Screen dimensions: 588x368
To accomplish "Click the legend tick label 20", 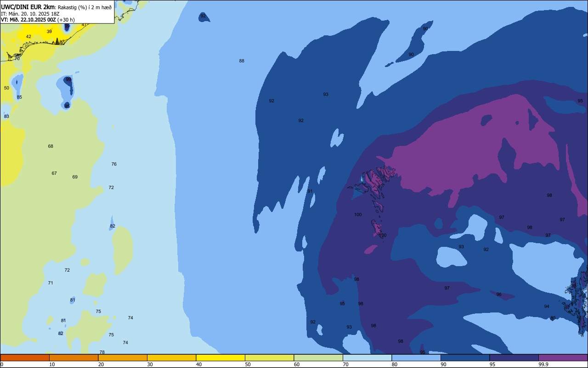I will [101, 364].
